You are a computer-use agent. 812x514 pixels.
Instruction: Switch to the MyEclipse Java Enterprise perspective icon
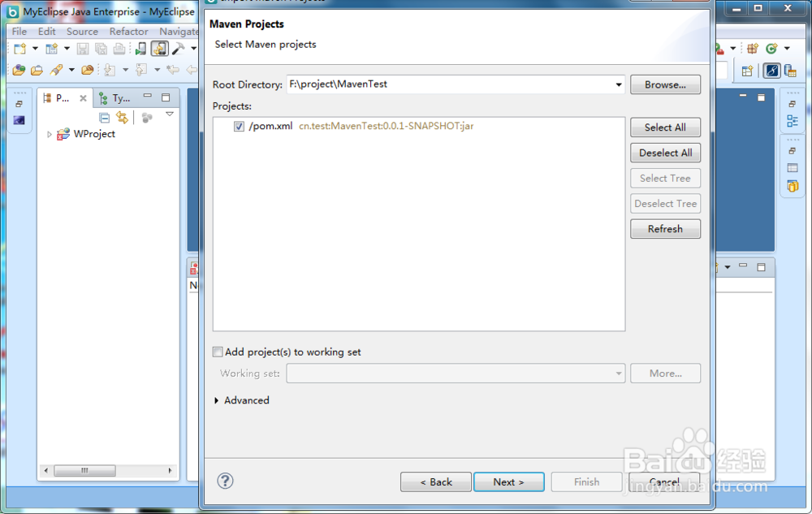pyautogui.click(x=771, y=71)
